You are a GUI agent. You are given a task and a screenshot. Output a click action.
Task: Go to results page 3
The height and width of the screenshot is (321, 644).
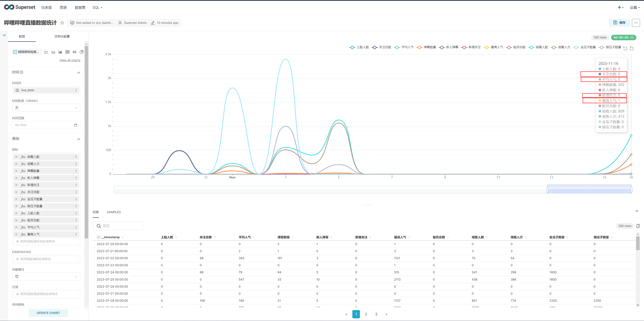[x=376, y=314]
